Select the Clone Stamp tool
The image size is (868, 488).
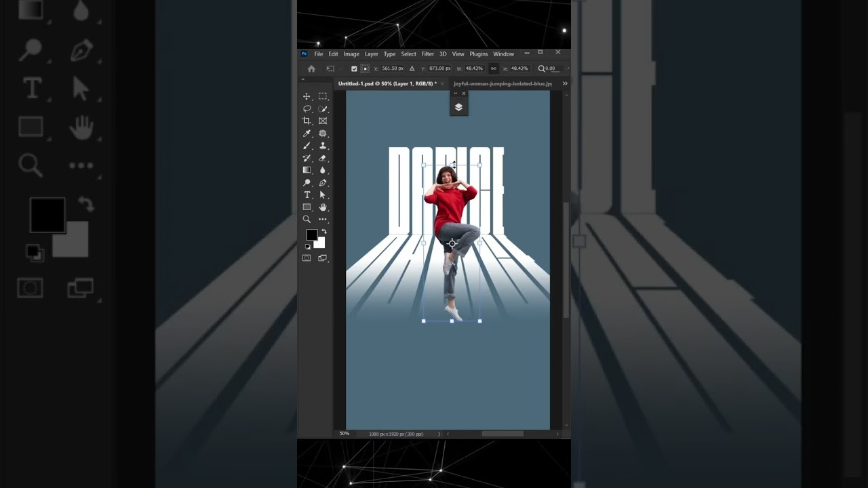[323, 146]
